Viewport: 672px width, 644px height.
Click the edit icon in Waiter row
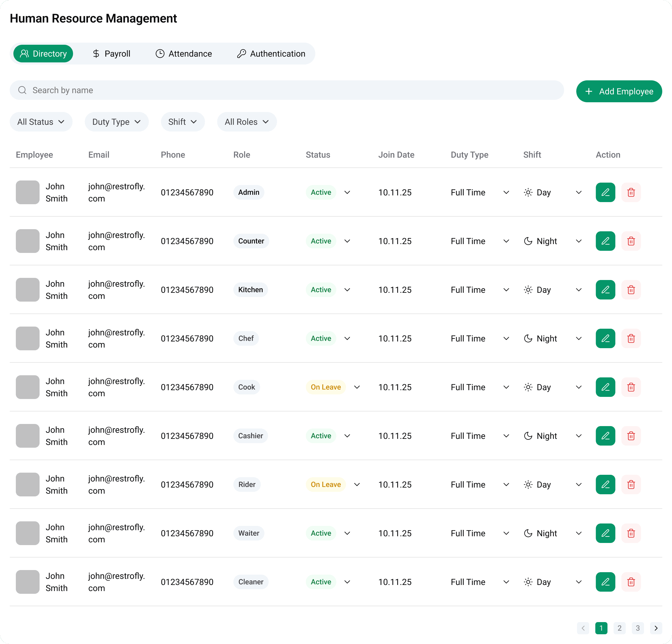(605, 533)
